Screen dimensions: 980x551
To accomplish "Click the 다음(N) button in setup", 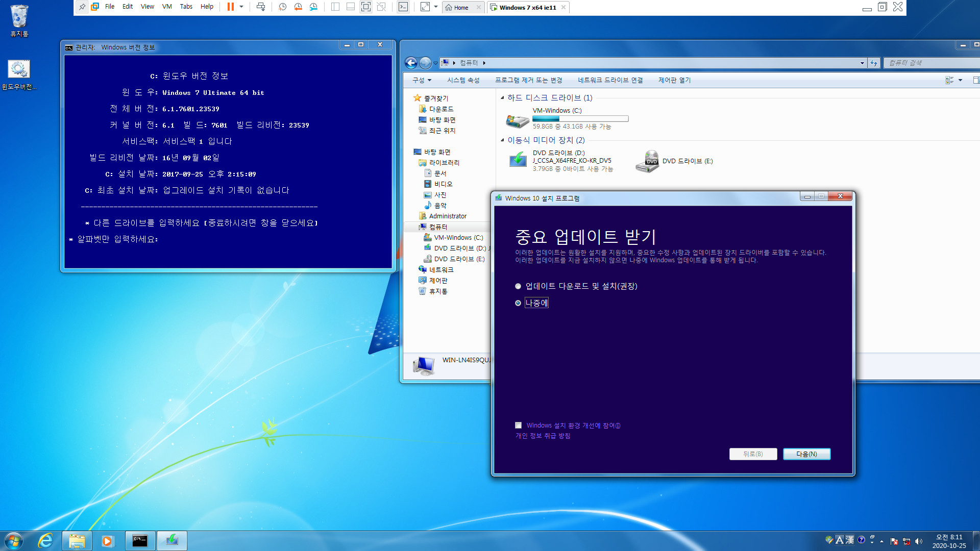I will click(806, 454).
